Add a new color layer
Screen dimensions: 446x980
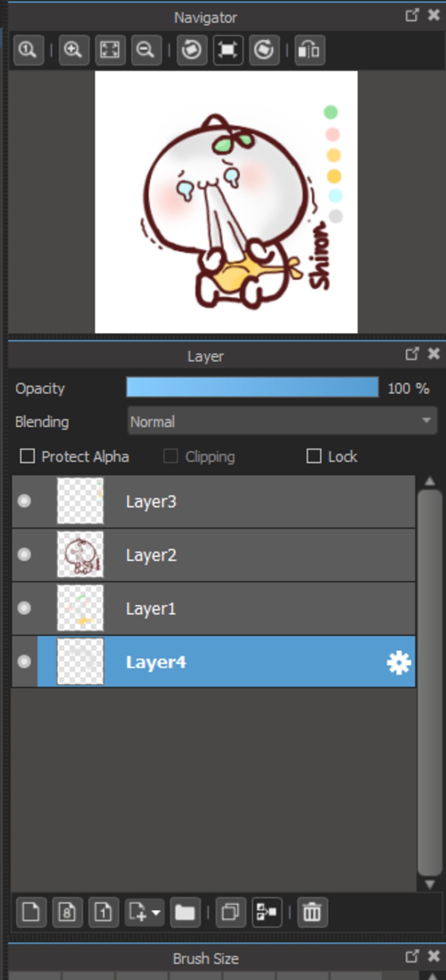click(31, 912)
